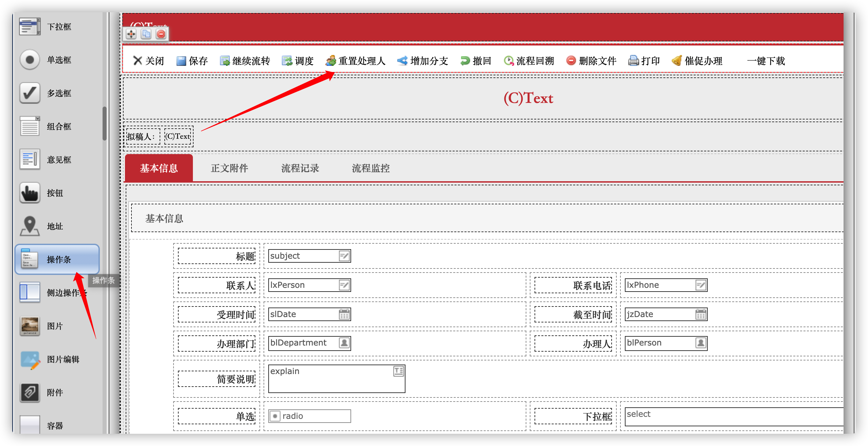Click the 联系电话 label cell
868x446 pixels.
tap(573, 285)
